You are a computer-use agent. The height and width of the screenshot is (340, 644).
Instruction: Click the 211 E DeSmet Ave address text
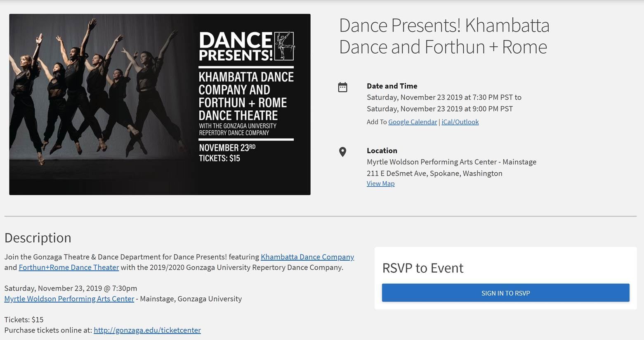coord(434,174)
